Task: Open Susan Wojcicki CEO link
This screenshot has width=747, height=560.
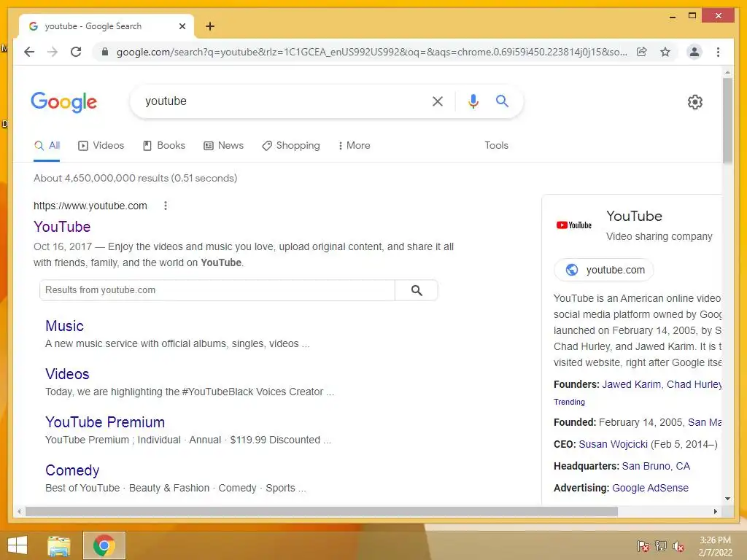Action: (x=613, y=444)
